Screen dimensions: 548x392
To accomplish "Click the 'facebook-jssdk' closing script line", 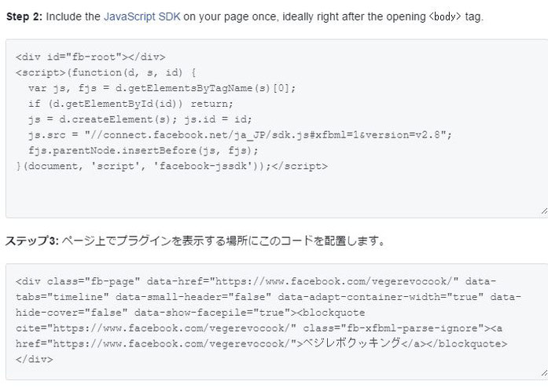I will [x=171, y=167].
